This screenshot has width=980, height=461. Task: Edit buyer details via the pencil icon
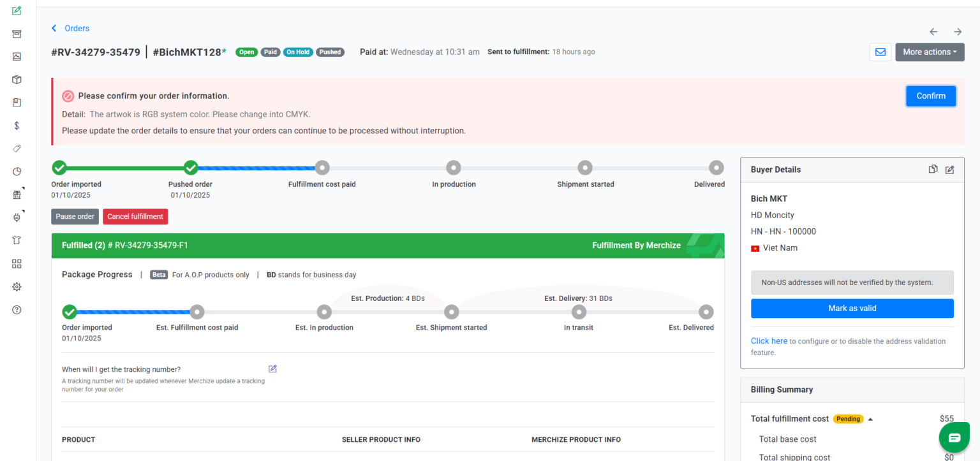click(949, 169)
